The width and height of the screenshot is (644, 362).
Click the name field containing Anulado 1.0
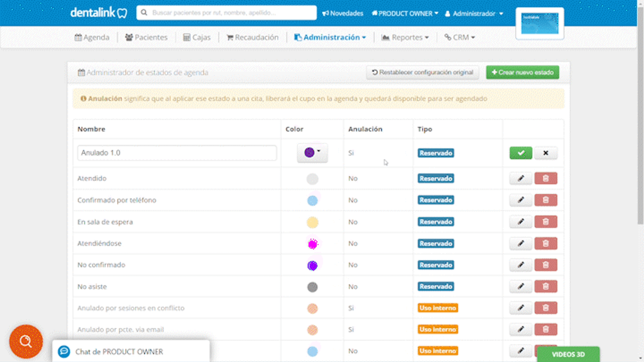[x=177, y=153]
